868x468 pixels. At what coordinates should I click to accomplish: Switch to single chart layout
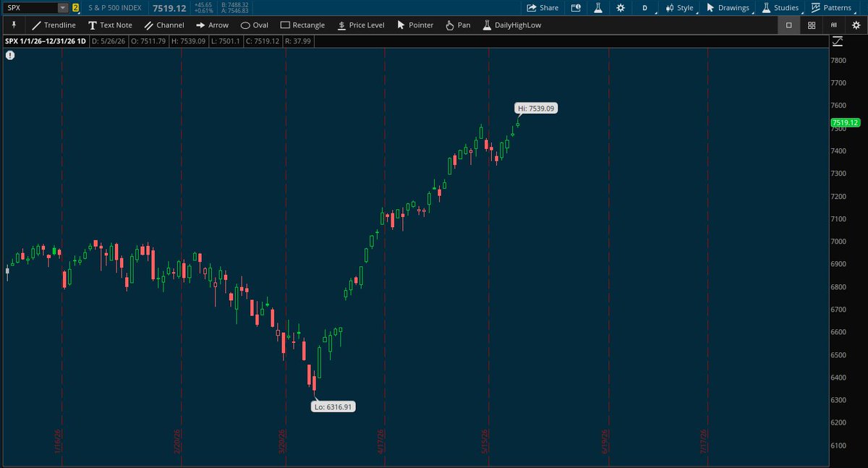pyautogui.click(x=789, y=25)
